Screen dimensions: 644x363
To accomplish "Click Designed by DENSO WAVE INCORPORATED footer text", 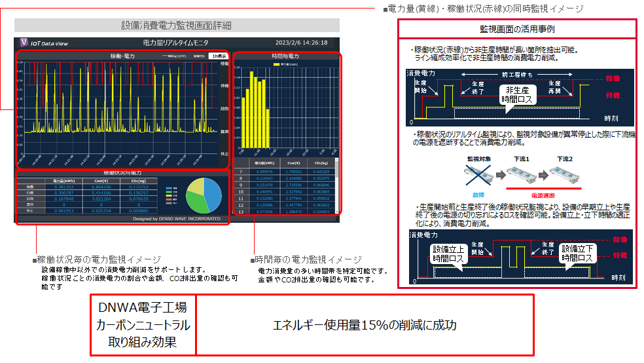I will tap(177, 218).
